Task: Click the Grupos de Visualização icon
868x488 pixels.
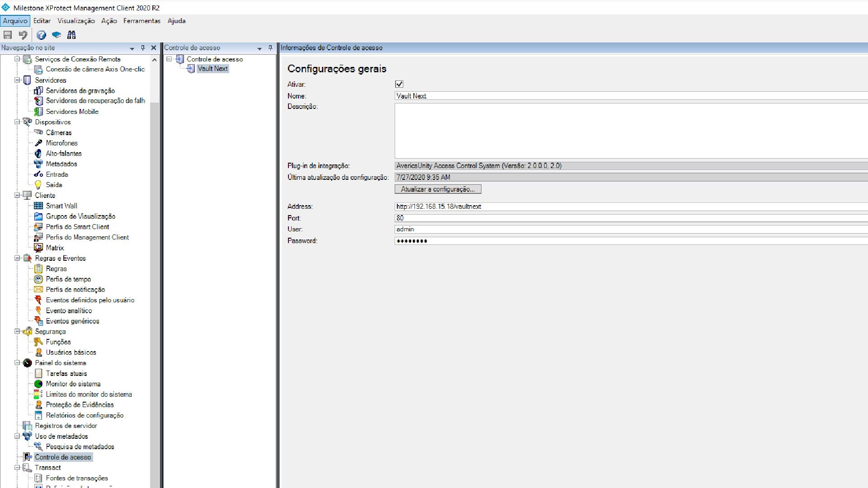Action: click(38, 216)
